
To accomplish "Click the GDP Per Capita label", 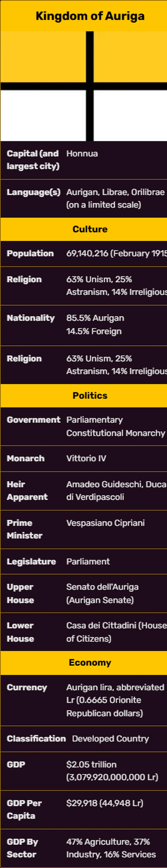I will coord(24,809).
